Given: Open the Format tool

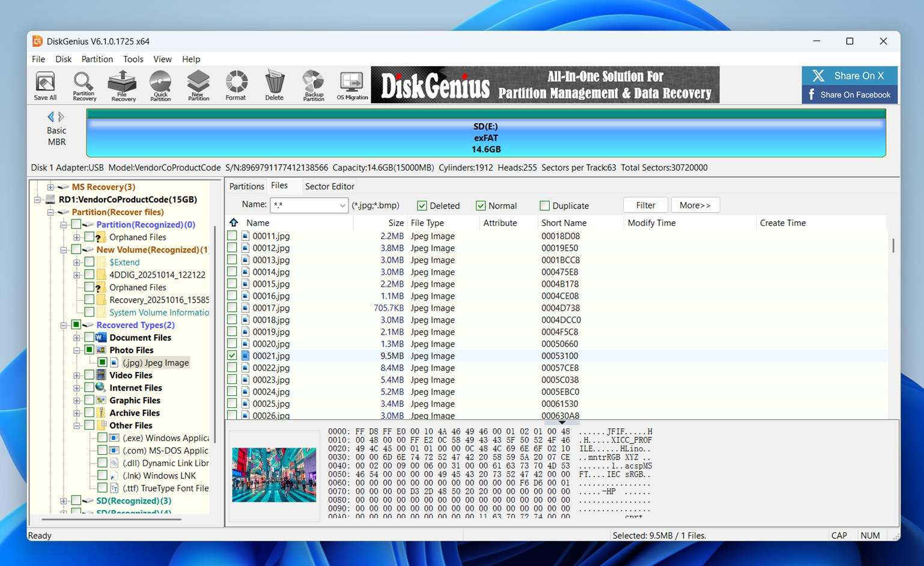Looking at the screenshot, I should coord(236,85).
